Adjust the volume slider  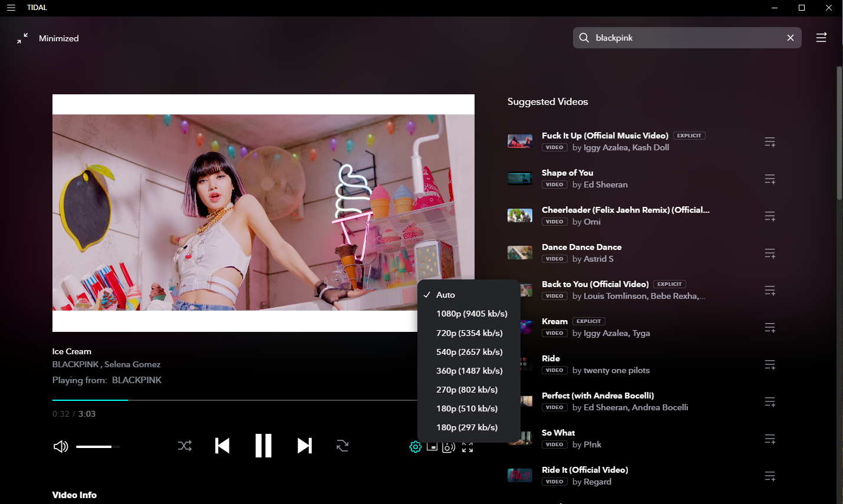click(98, 447)
